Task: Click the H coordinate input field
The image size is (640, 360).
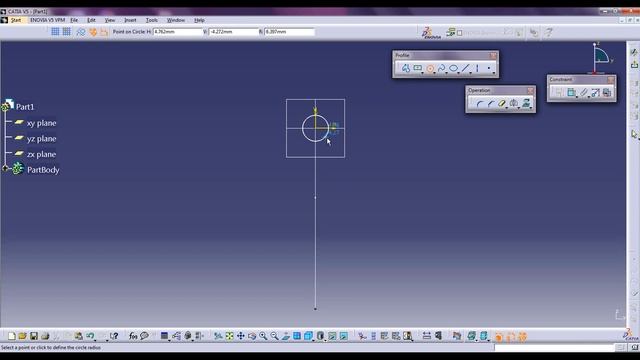Action: point(178,31)
